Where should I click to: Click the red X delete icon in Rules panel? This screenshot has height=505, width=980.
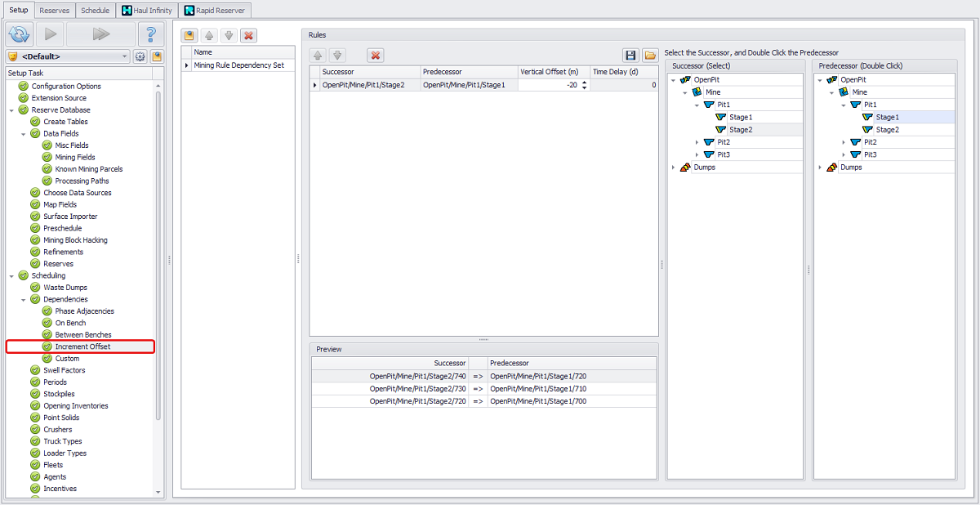[376, 56]
